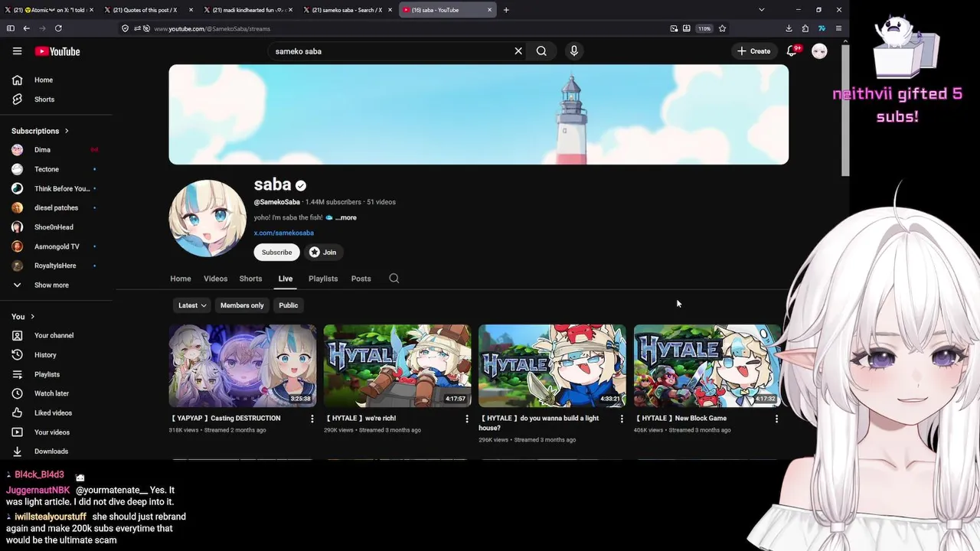This screenshot has height=551, width=980.
Task: Open the HYTALE we're rich! thumbnail
Action: tap(397, 366)
